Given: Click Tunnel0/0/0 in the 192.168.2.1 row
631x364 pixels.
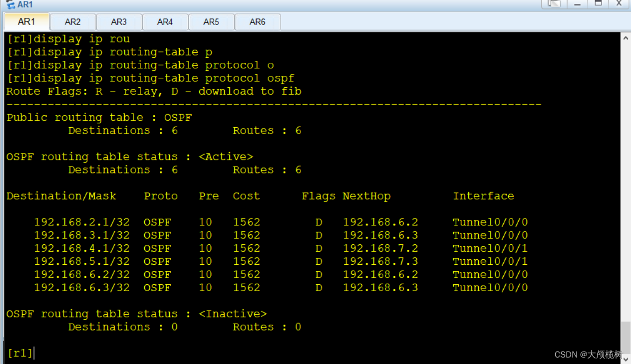Looking at the screenshot, I should click(x=490, y=222).
